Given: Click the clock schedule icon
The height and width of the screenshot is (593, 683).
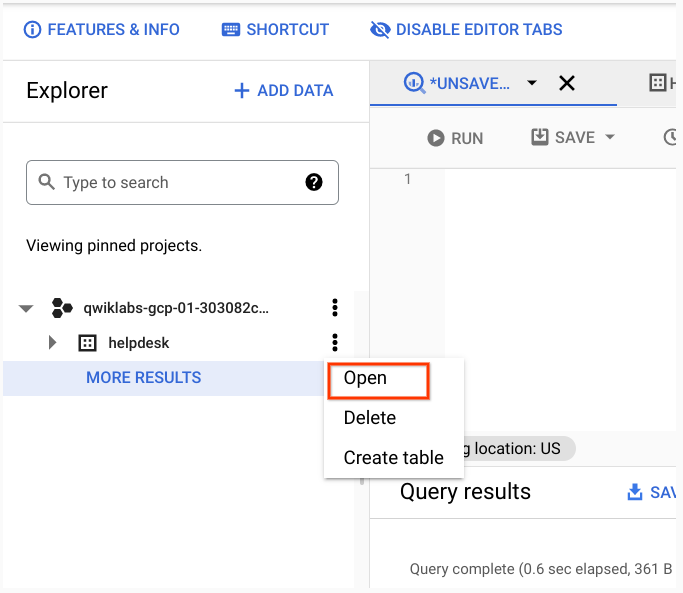Looking at the screenshot, I should (670, 137).
